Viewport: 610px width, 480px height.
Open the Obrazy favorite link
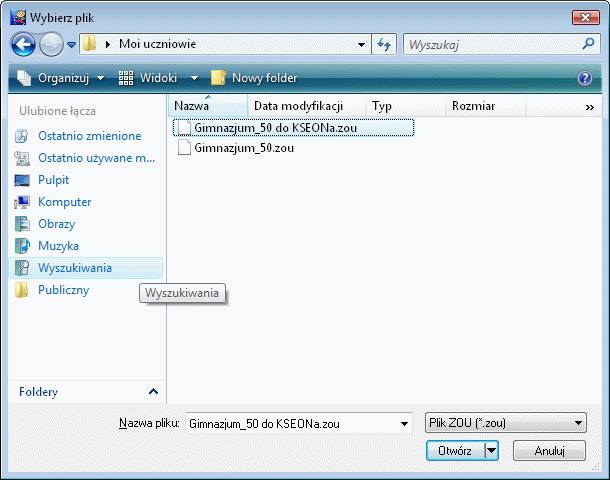click(56, 224)
